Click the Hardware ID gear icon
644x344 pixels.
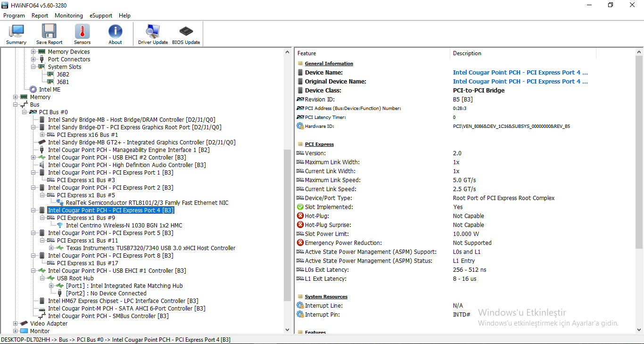tap(300, 126)
